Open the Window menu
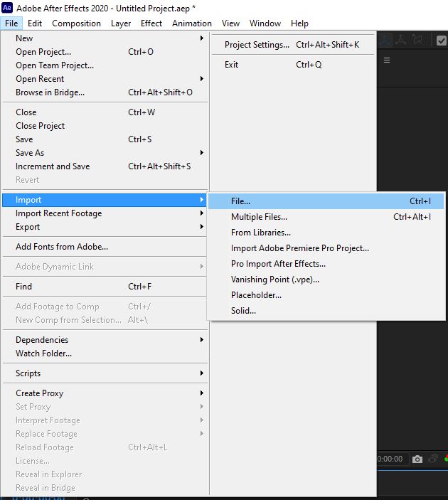Image resolution: width=448 pixels, height=500 pixels. (265, 23)
